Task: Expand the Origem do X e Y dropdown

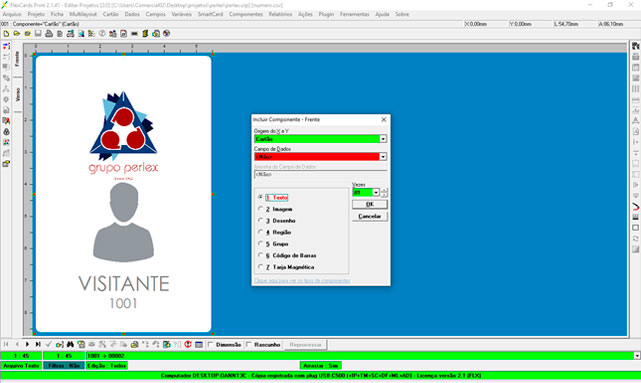Action: [383, 139]
